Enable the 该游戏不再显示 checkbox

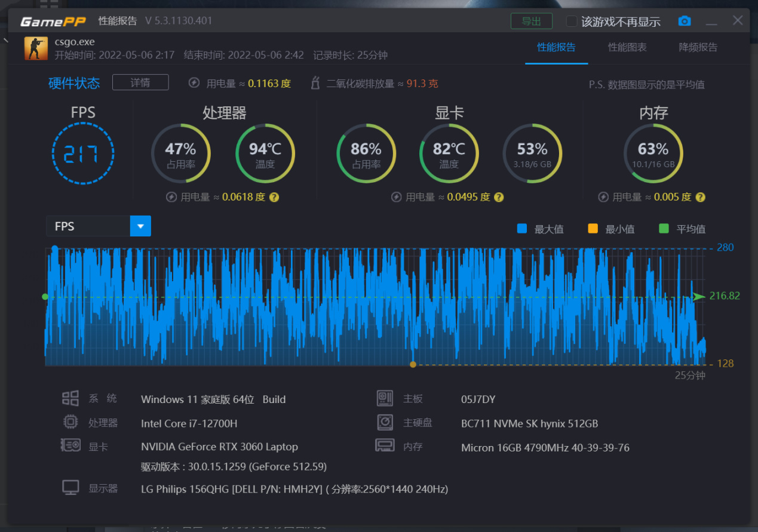tap(570, 21)
